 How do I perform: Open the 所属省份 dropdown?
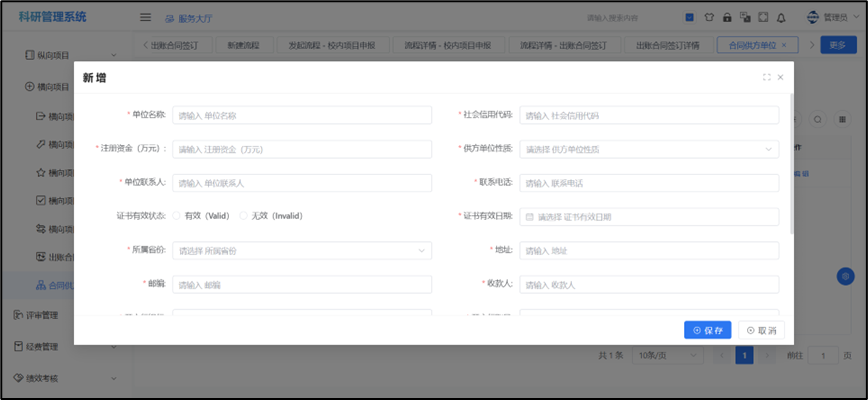coord(302,251)
